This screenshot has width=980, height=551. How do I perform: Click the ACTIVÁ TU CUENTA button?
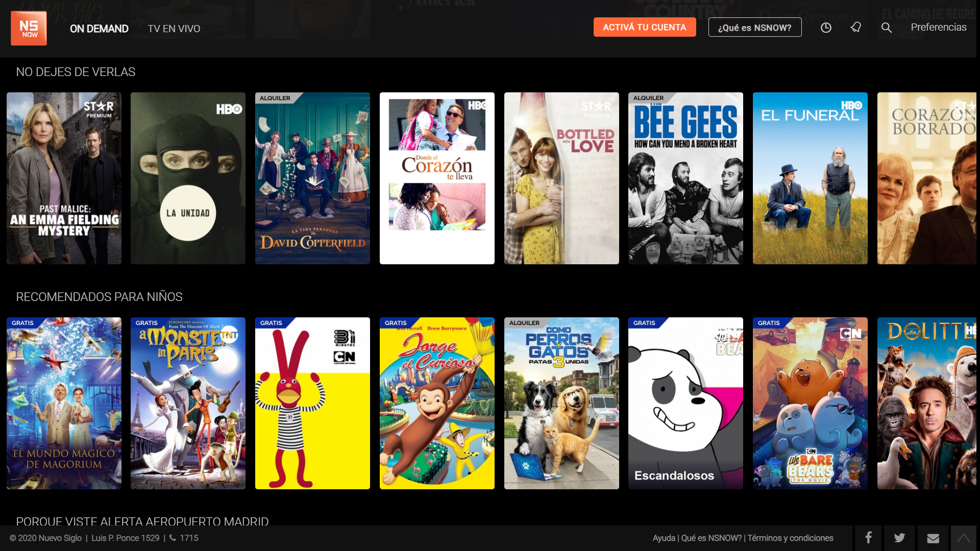pyautogui.click(x=645, y=27)
